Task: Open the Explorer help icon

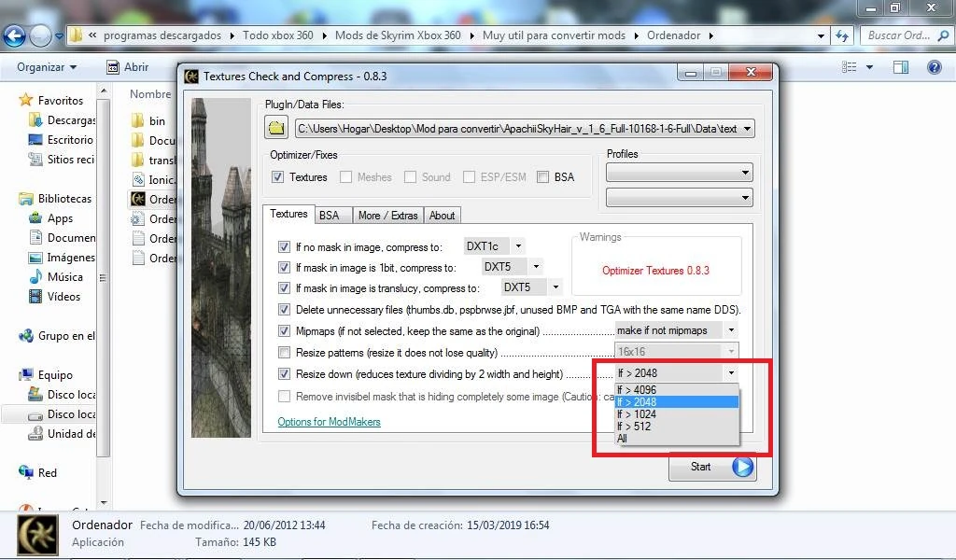Action: 934,67
